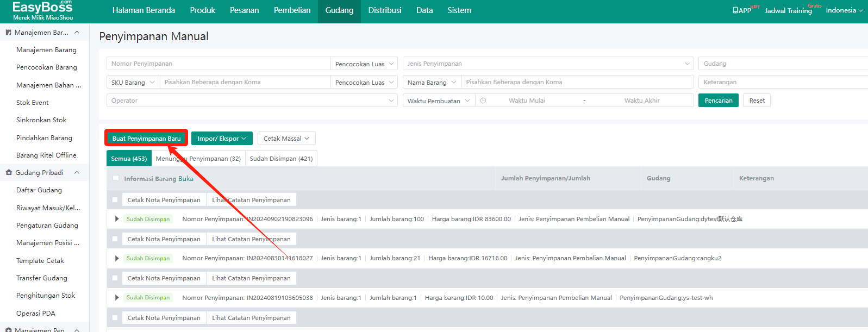
Task: Open Daftar Gudang in the sidebar
Action: click(x=39, y=190)
